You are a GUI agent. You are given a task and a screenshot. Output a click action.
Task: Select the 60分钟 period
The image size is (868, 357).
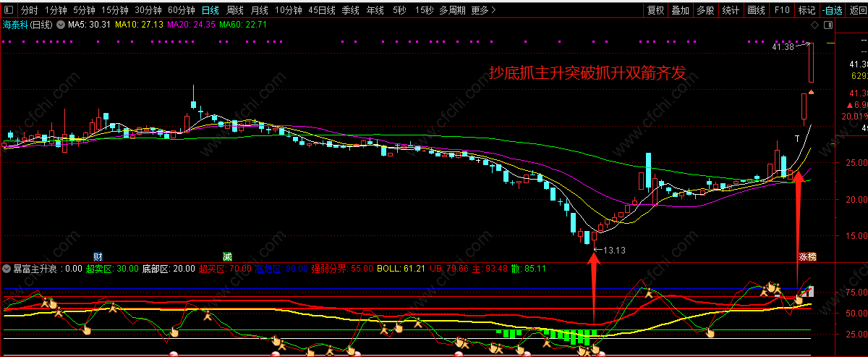[x=182, y=10]
